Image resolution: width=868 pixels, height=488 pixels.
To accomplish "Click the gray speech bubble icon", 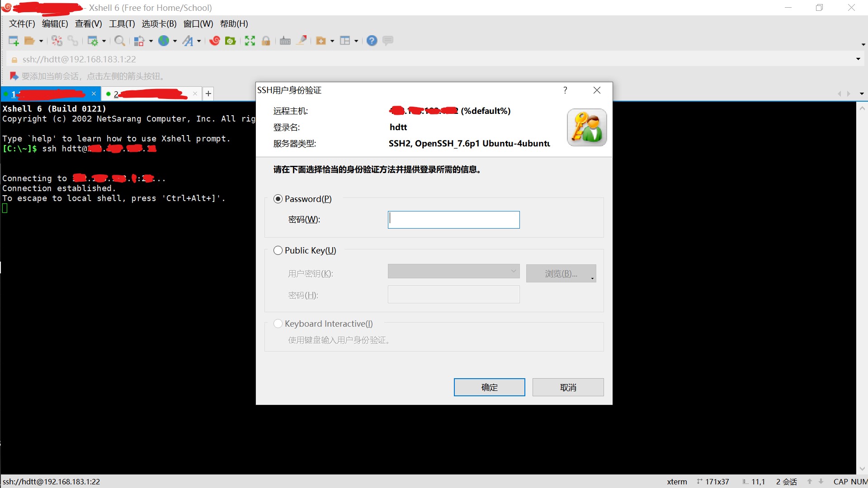I will tap(388, 41).
